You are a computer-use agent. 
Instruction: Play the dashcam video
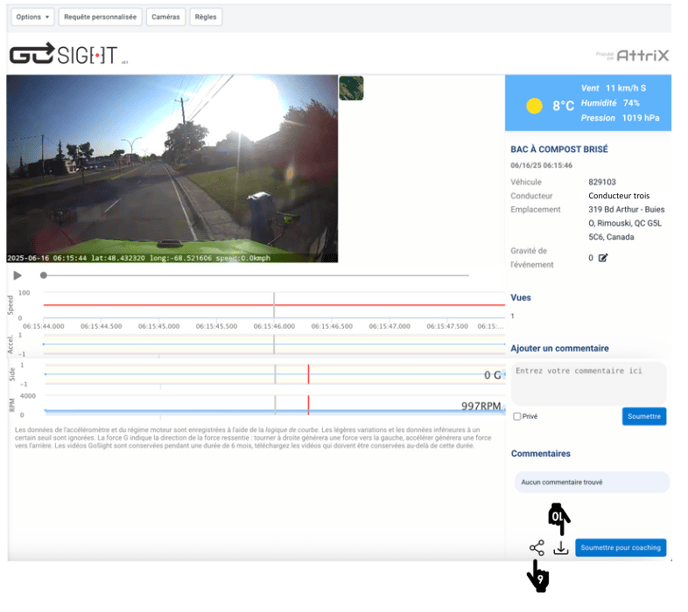[x=18, y=276]
